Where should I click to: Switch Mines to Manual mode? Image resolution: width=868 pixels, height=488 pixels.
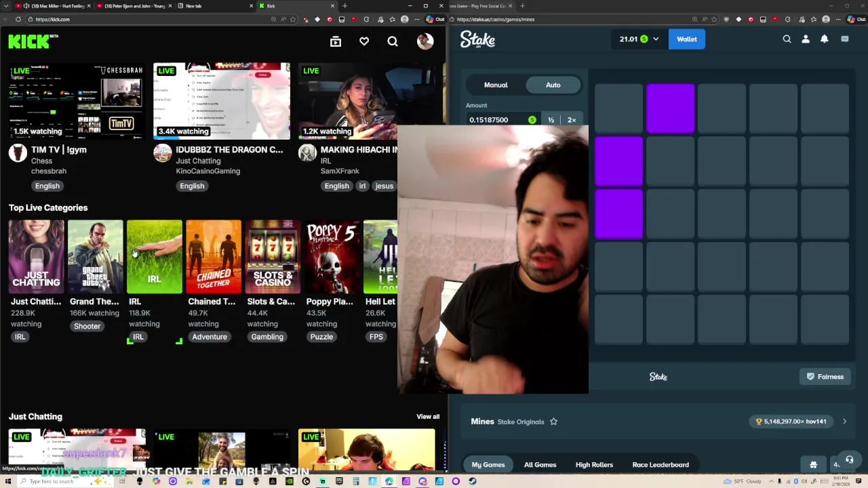[x=496, y=85]
